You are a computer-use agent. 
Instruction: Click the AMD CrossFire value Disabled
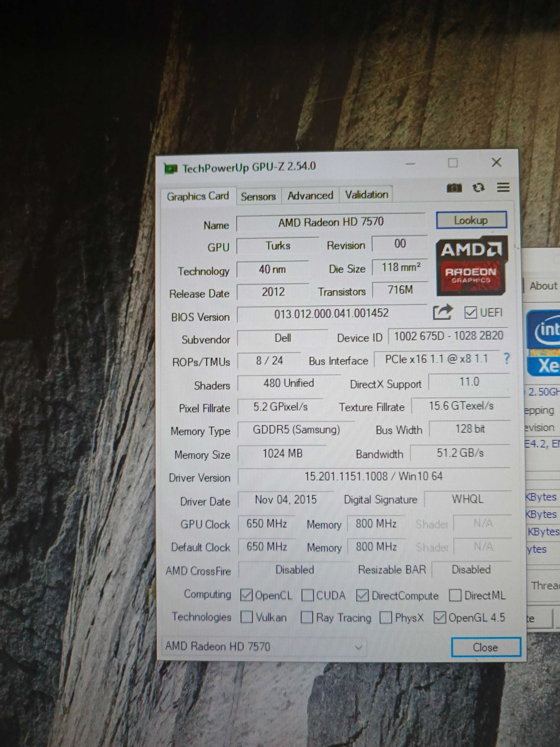coord(294,570)
